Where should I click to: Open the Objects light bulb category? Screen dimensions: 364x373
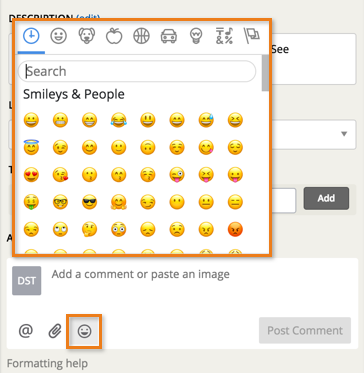coord(196,35)
